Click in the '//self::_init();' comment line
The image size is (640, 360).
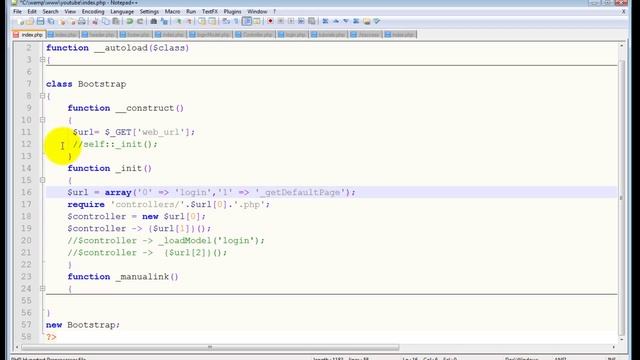[115, 144]
